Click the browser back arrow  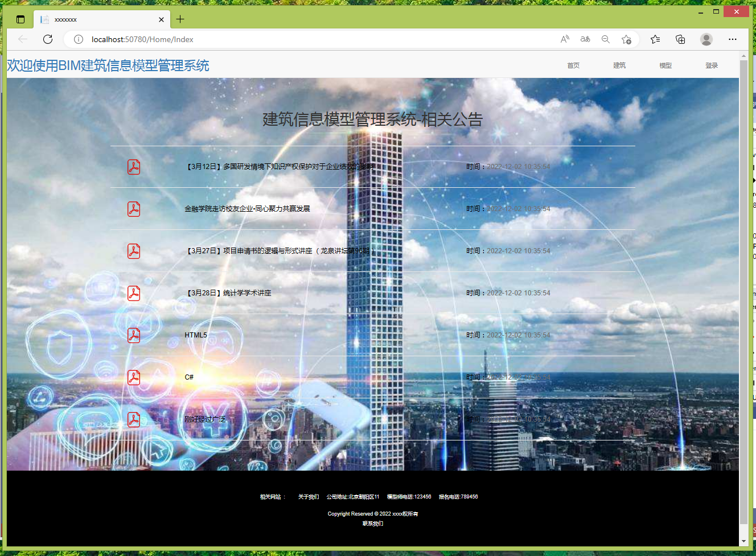[x=23, y=39]
